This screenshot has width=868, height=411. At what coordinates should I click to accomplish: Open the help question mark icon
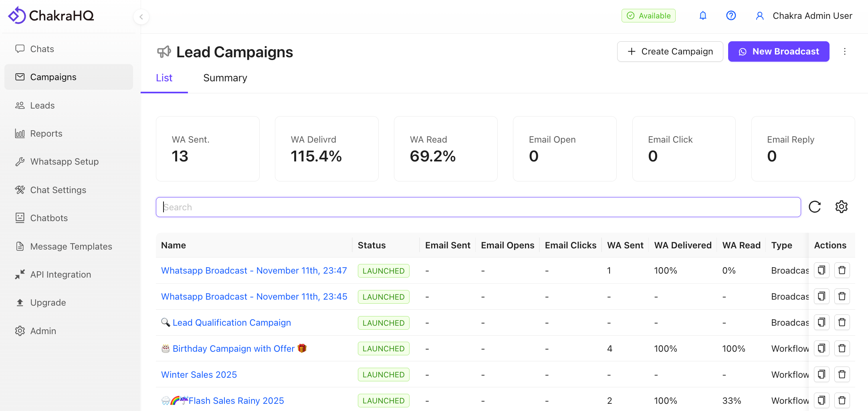731,15
